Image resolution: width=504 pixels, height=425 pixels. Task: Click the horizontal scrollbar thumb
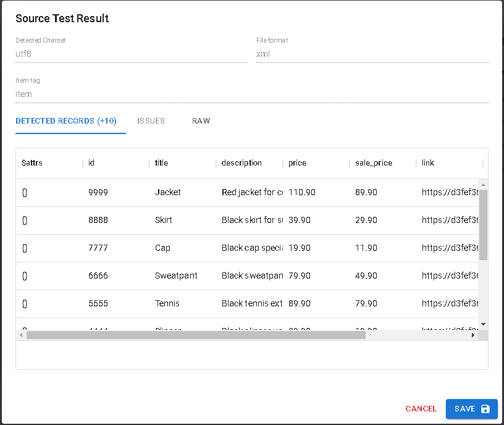(x=196, y=335)
